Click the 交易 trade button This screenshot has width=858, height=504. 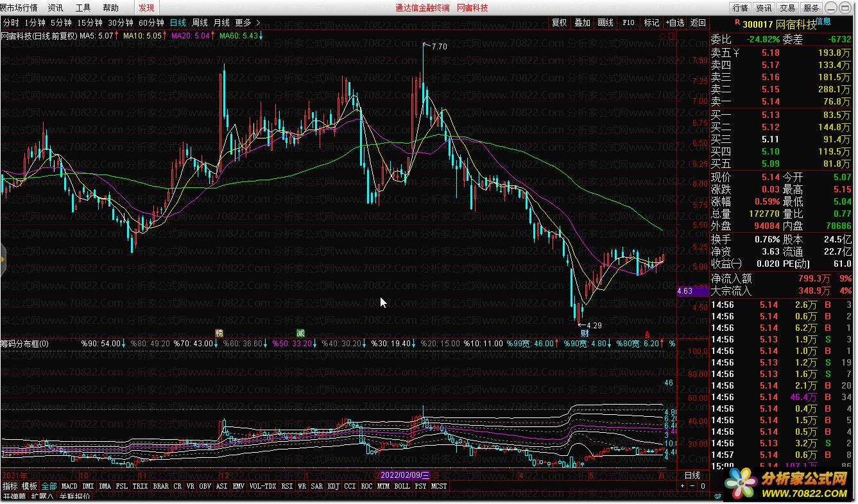point(787,8)
